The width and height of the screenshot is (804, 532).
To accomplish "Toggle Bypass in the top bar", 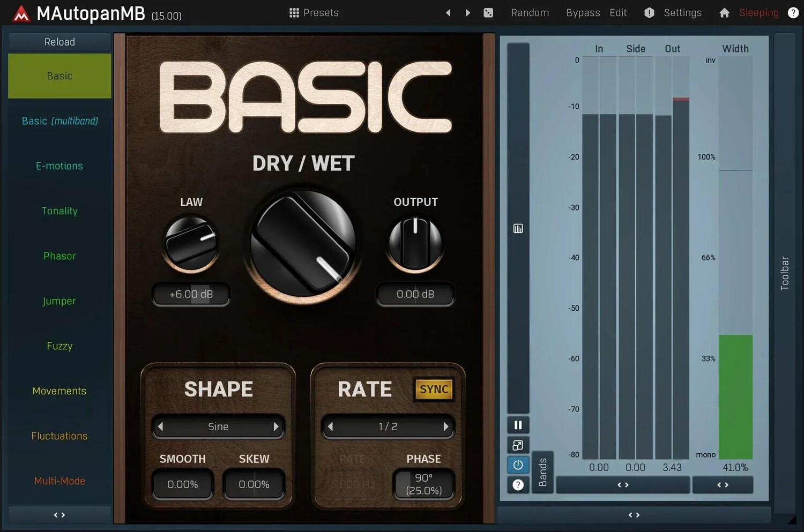I will tap(583, 13).
